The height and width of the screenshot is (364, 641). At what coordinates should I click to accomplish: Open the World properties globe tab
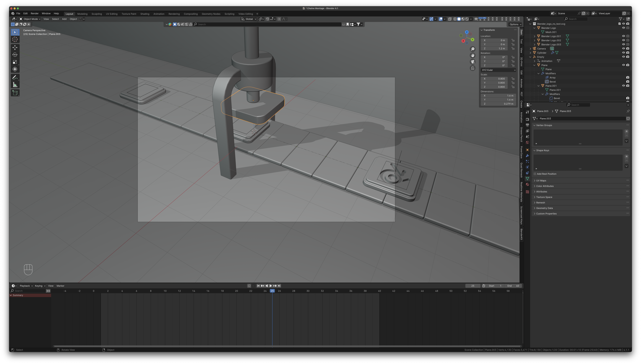(x=527, y=142)
